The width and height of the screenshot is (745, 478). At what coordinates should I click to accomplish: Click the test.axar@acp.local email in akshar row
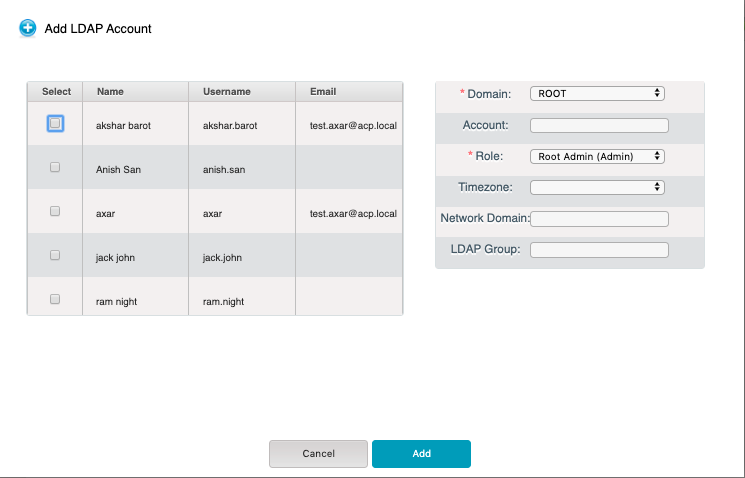(353, 126)
